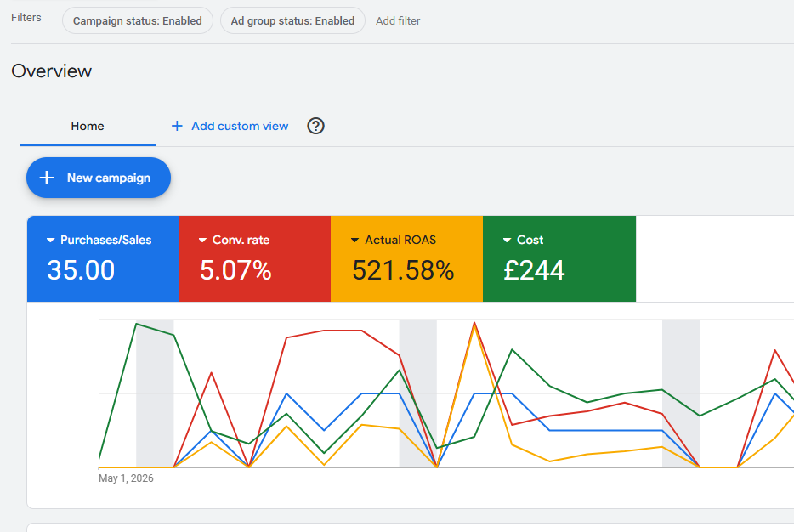Open Ad group status: Enabled filter chip

click(x=292, y=20)
